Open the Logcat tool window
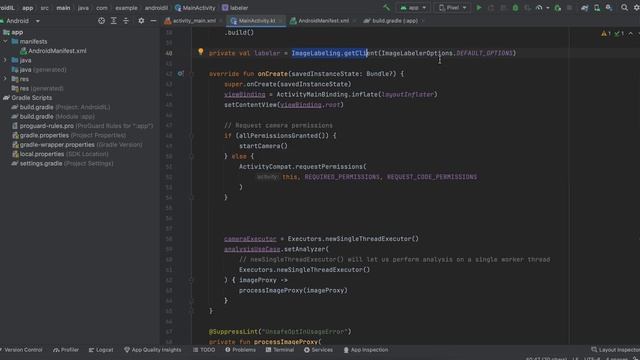This screenshot has height=360, width=640. coord(101,350)
